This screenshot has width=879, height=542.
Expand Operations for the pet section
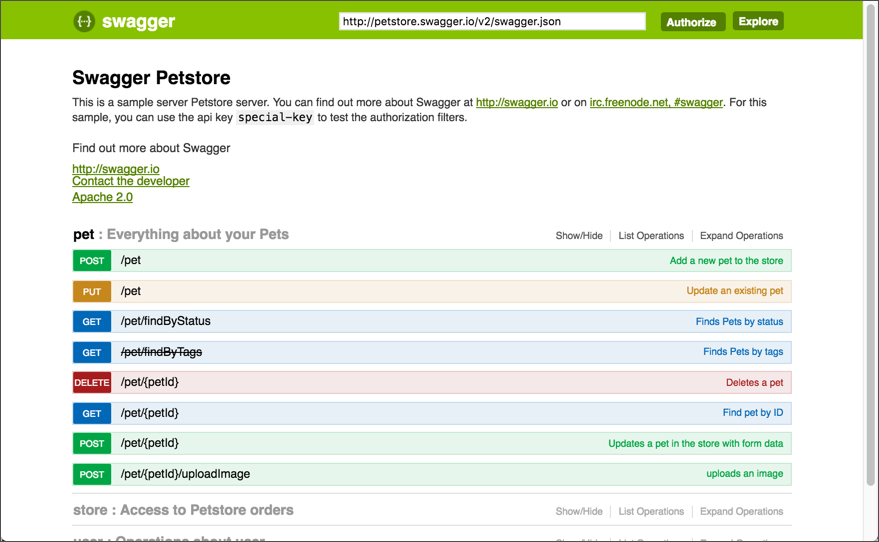coord(741,236)
